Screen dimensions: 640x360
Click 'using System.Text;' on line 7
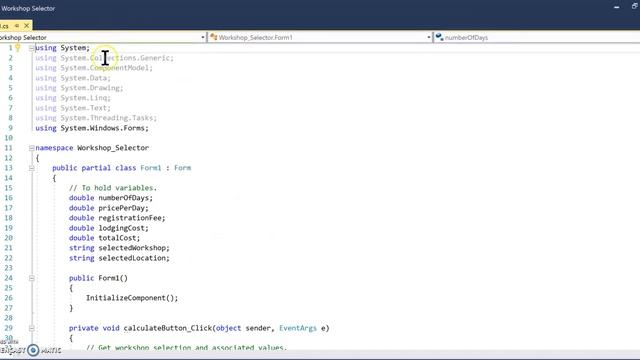click(73, 108)
